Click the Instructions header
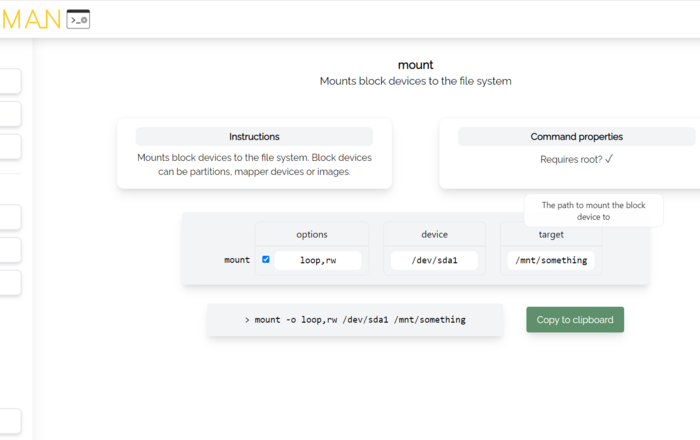The width and height of the screenshot is (700, 440). 254,137
